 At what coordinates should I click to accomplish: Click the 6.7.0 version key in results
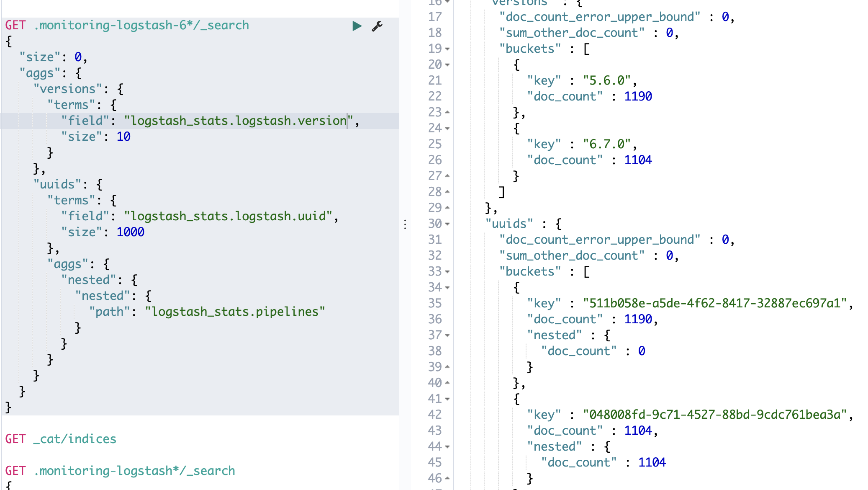606,144
